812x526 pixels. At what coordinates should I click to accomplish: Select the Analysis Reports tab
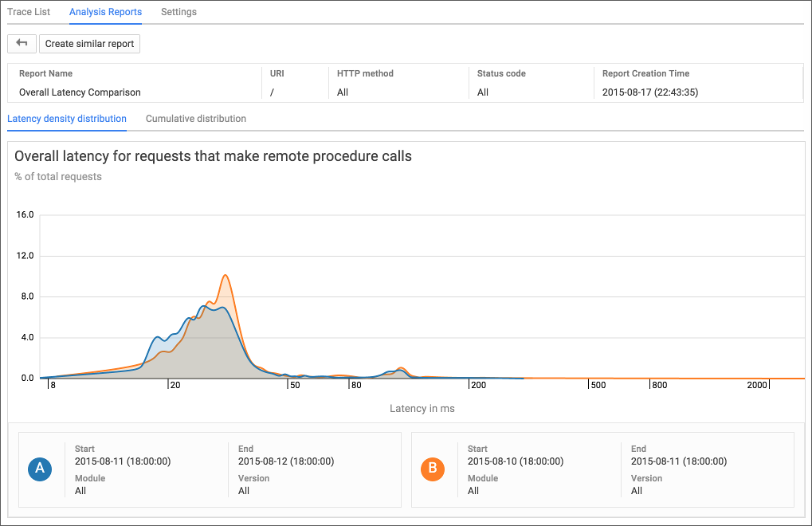[105, 12]
